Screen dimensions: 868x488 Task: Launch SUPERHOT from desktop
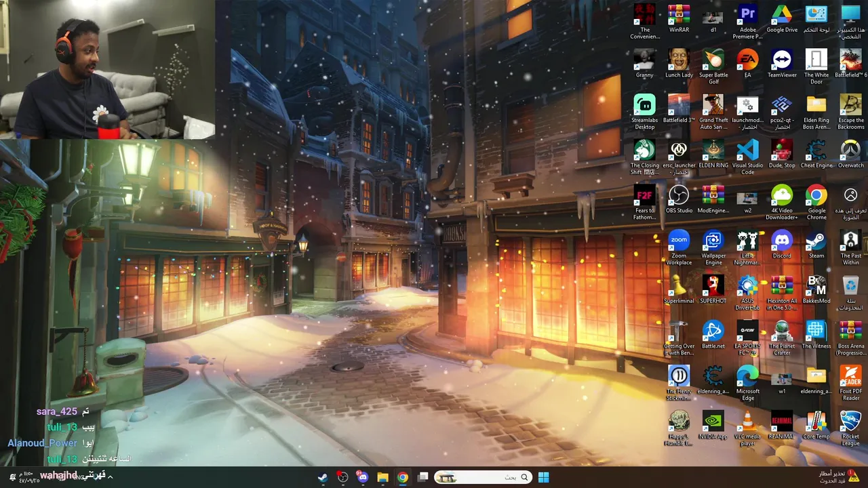[713, 290]
